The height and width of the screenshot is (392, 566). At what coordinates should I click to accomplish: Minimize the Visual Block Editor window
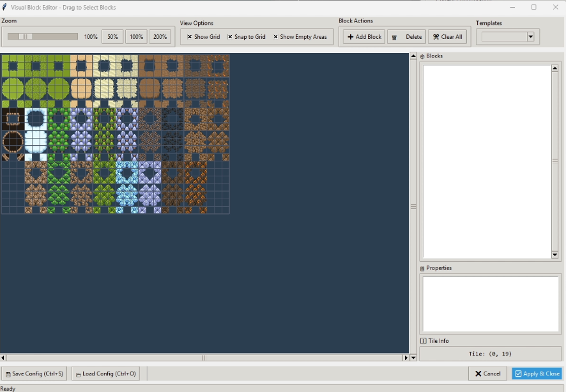[x=512, y=7]
